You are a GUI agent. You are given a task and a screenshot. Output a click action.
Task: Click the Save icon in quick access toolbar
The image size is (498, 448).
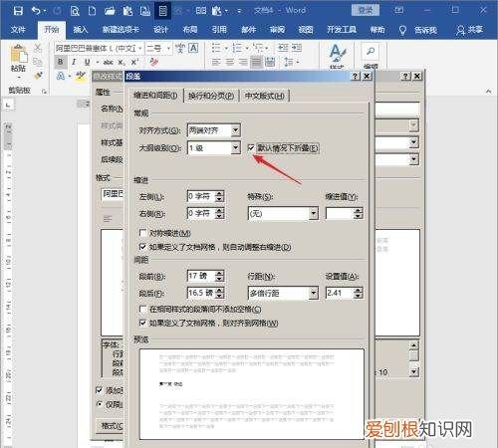point(18,11)
